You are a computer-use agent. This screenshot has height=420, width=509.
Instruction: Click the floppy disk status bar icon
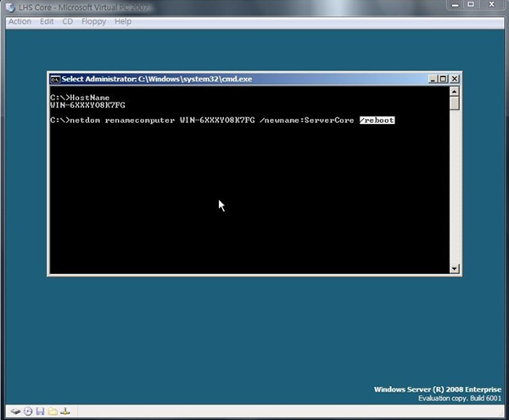coord(40,412)
